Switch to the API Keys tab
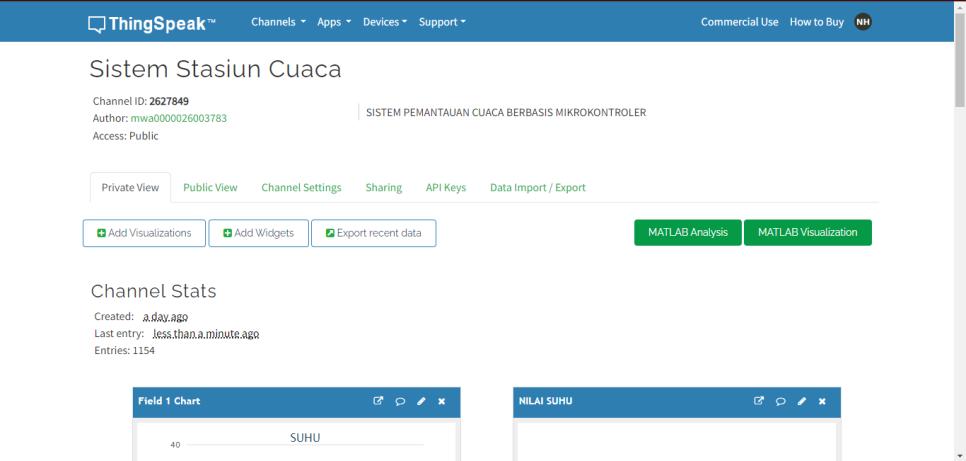Image resolution: width=966 pixels, height=461 pixels. [445, 187]
